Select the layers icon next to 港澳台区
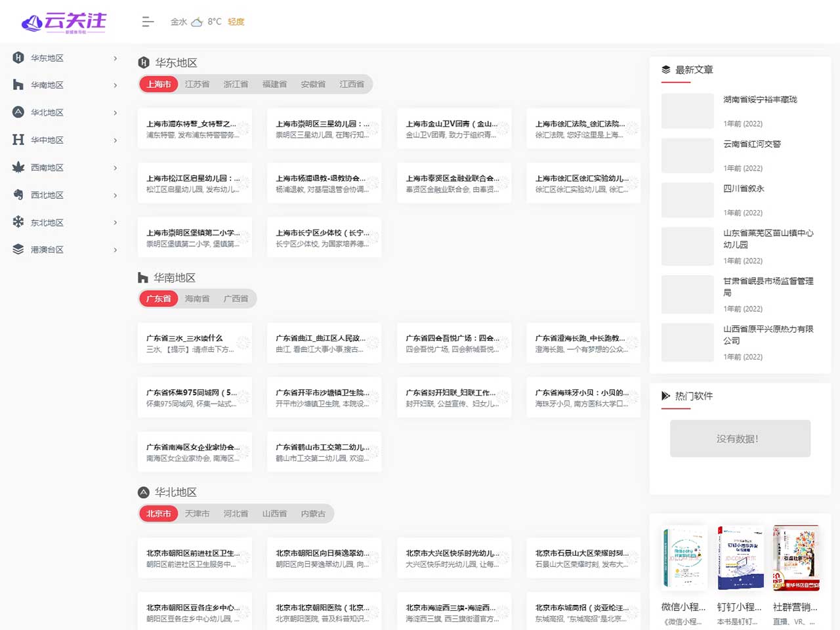The width and height of the screenshot is (840, 630). (18, 249)
